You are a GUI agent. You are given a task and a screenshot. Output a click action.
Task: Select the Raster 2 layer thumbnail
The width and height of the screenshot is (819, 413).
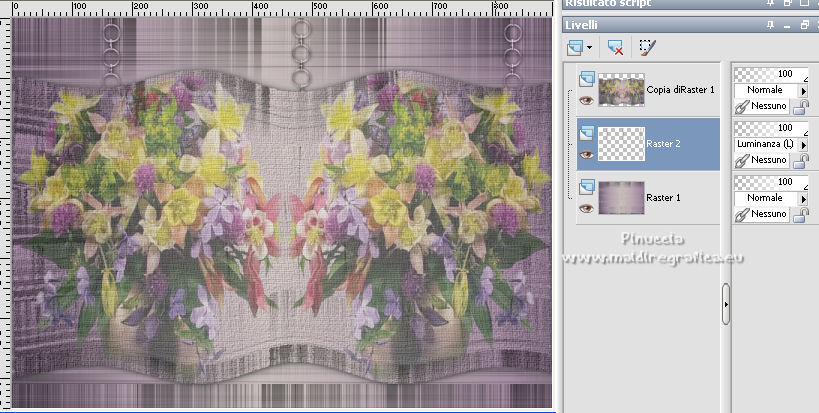point(621,144)
